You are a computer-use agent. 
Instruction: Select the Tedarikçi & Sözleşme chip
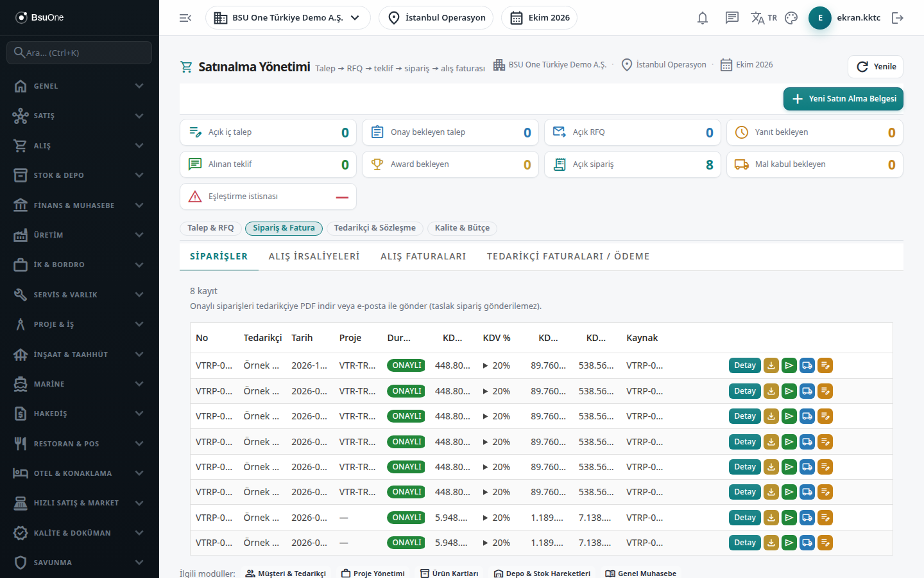[375, 228]
